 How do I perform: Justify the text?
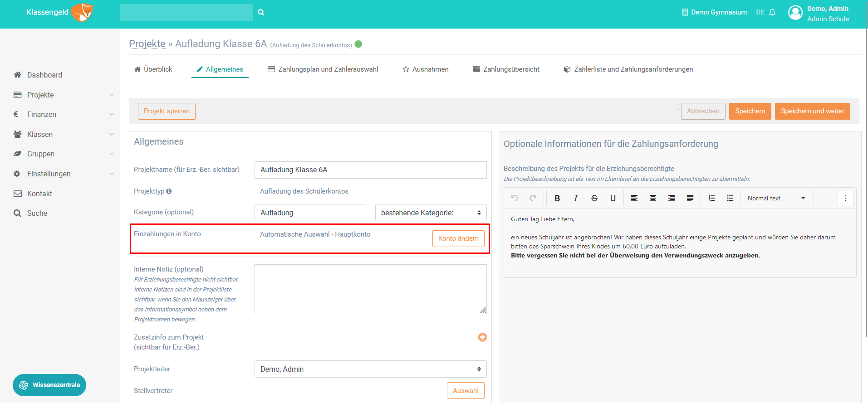690,198
